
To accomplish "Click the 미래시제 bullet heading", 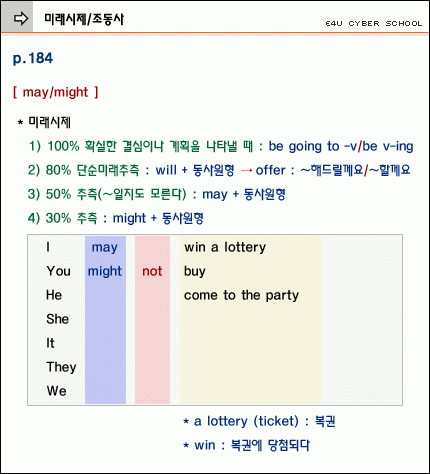I will point(44,122).
